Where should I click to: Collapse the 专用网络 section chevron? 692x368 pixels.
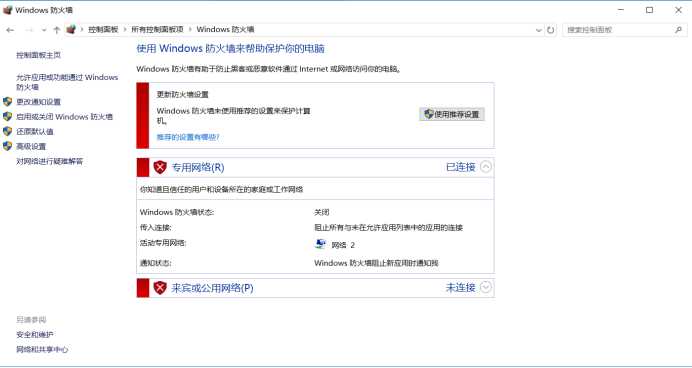pos(485,167)
